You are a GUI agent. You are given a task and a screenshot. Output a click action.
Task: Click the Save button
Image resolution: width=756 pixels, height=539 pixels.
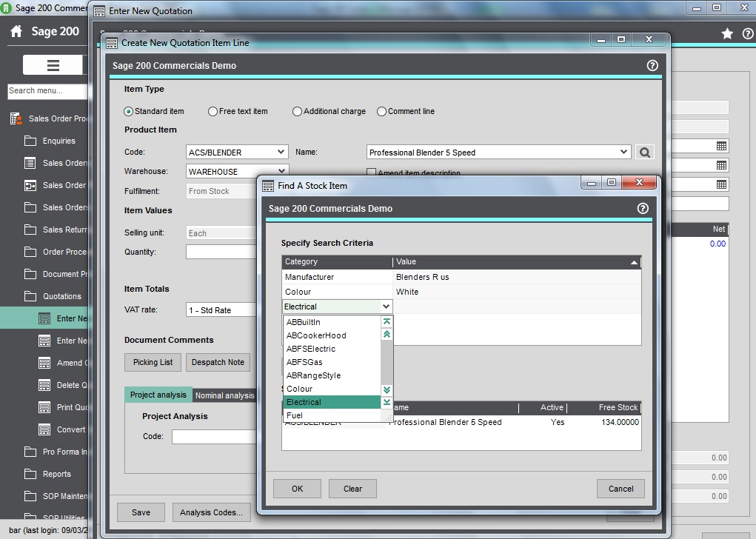click(141, 512)
